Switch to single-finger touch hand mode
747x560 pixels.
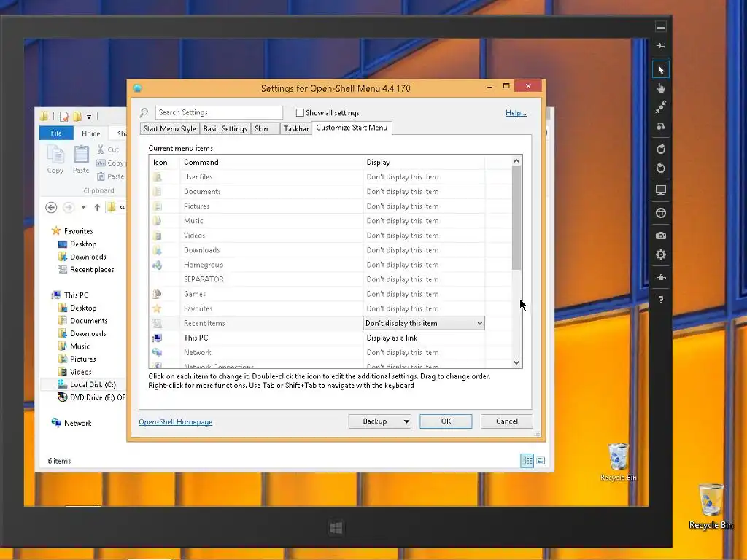[661, 88]
